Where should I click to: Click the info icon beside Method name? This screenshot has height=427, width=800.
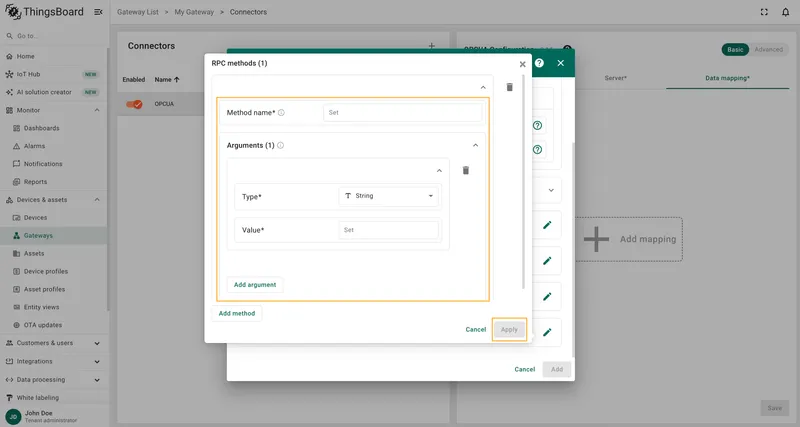point(281,113)
